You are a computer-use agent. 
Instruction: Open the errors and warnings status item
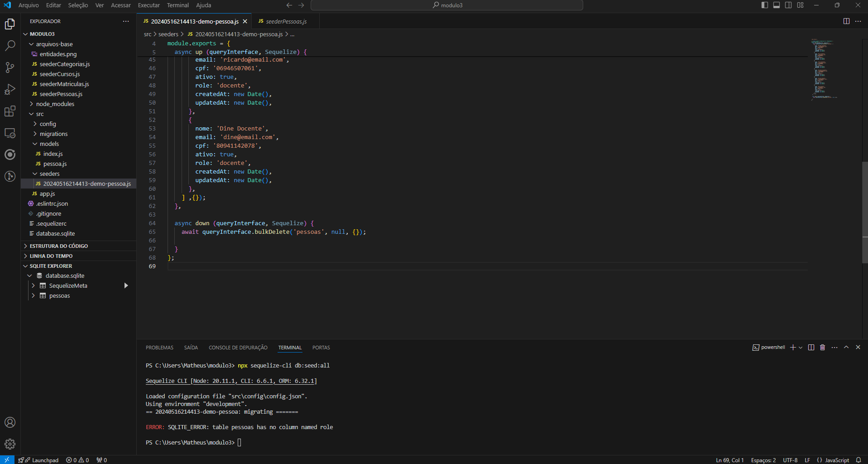77,460
